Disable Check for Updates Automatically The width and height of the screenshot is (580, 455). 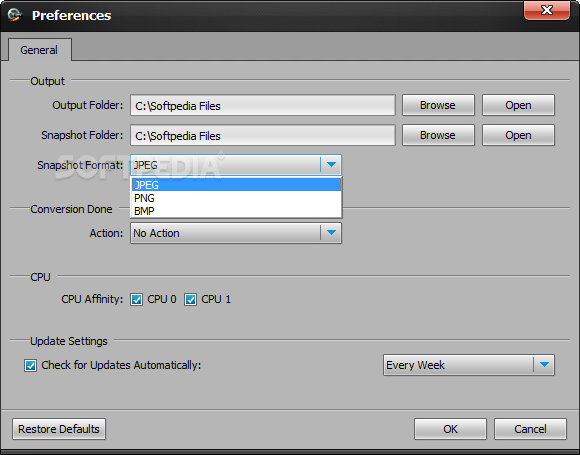click(30, 365)
